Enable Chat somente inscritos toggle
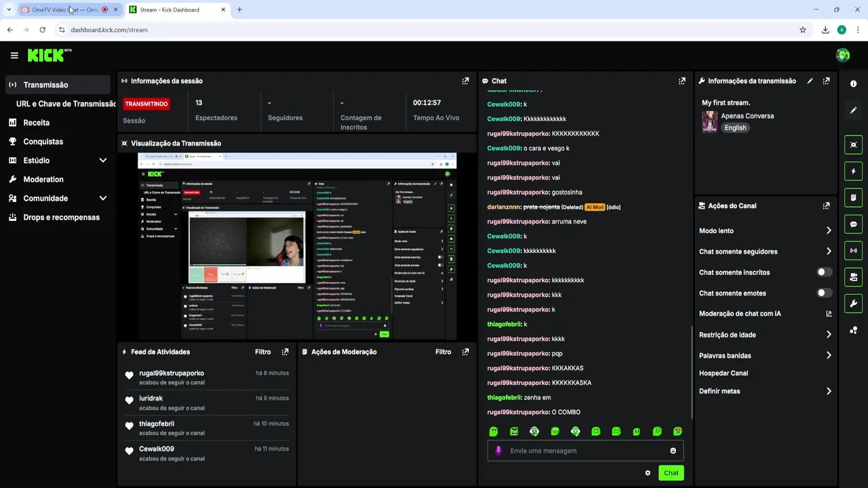 pos(824,272)
